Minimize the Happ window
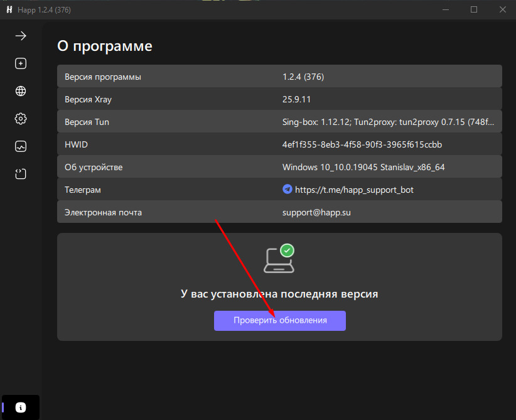The height and width of the screenshot is (420, 516). pyautogui.click(x=446, y=9)
